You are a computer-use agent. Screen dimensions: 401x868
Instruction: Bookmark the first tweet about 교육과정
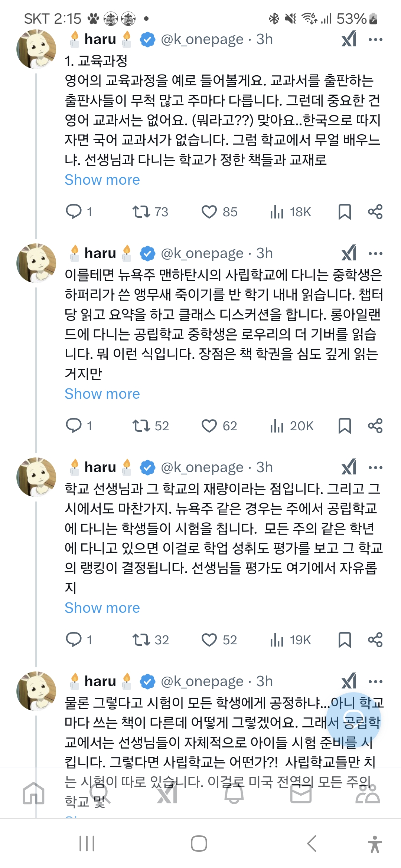345,212
